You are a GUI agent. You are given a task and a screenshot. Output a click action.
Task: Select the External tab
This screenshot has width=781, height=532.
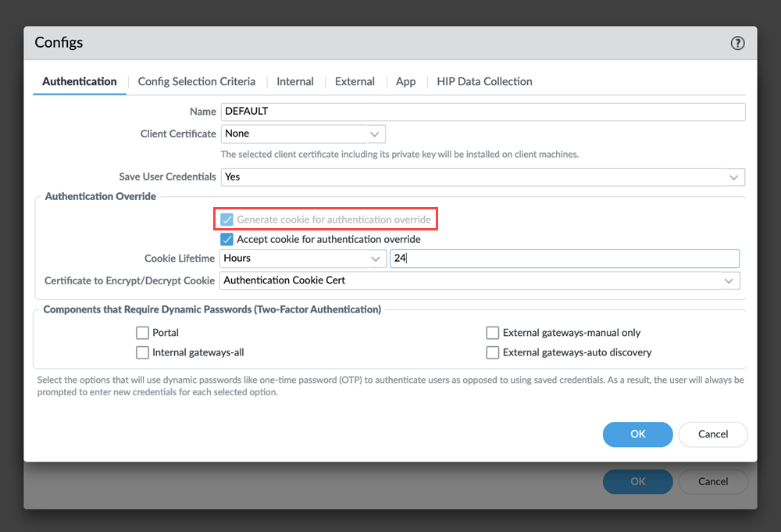(355, 81)
